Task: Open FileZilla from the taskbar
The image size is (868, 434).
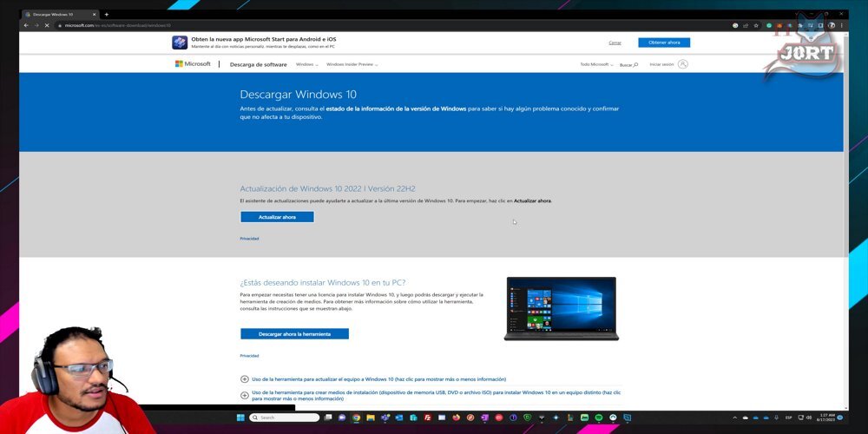Action: pyautogui.click(x=427, y=418)
